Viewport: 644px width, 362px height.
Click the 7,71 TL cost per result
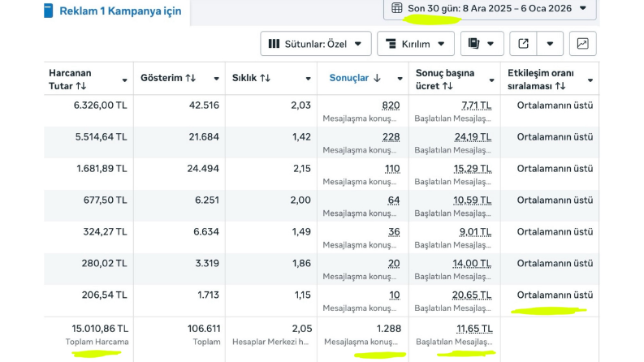point(477,106)
